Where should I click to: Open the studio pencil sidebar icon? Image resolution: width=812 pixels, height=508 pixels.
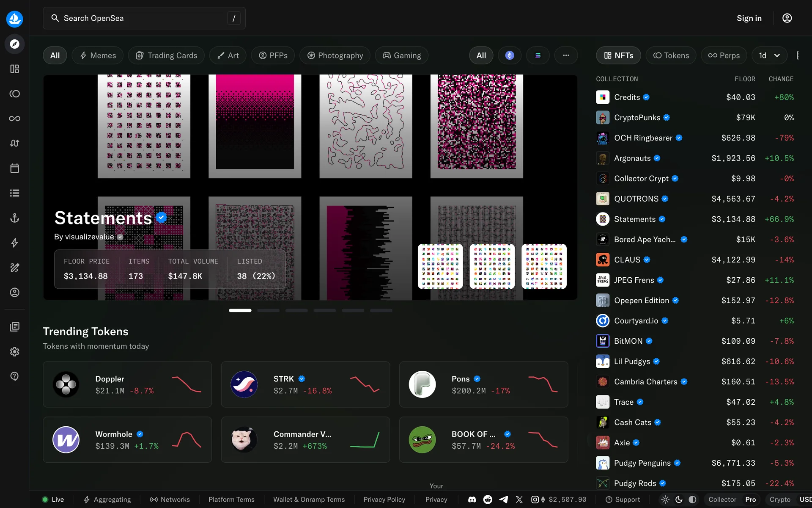pos(14,268)
